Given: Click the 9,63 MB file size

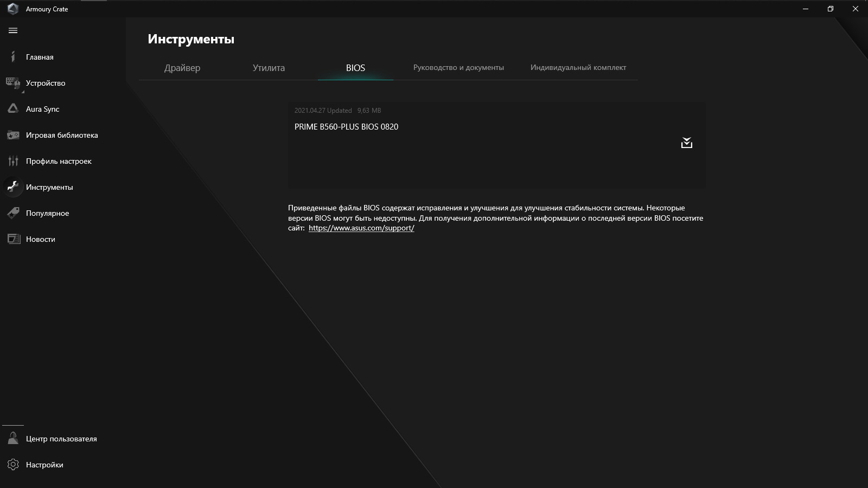Looking at the screenshot, I should tap(369, 110).
